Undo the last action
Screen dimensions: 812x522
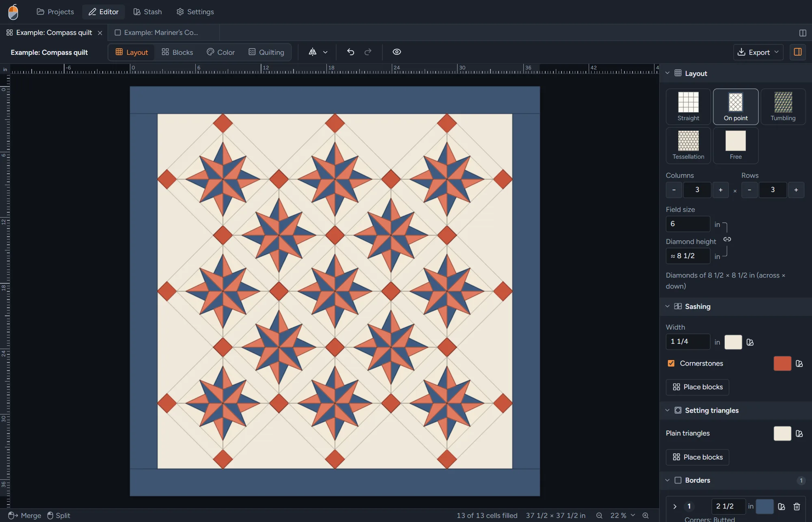[351, 52]
